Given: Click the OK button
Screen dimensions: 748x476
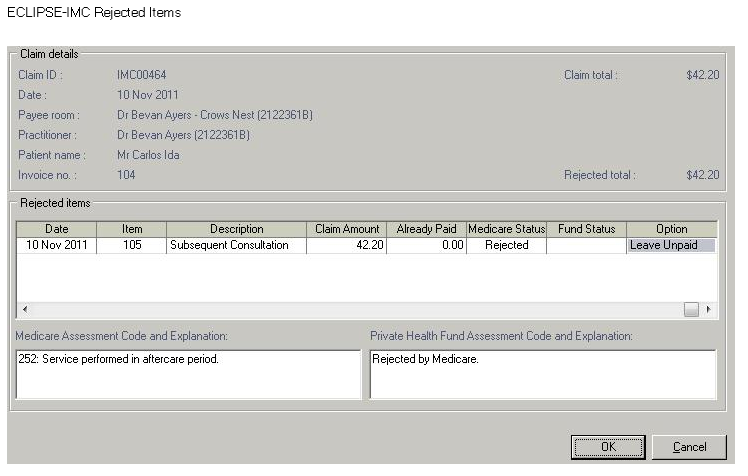Looking at the screenshot, I should pos(608,447).
